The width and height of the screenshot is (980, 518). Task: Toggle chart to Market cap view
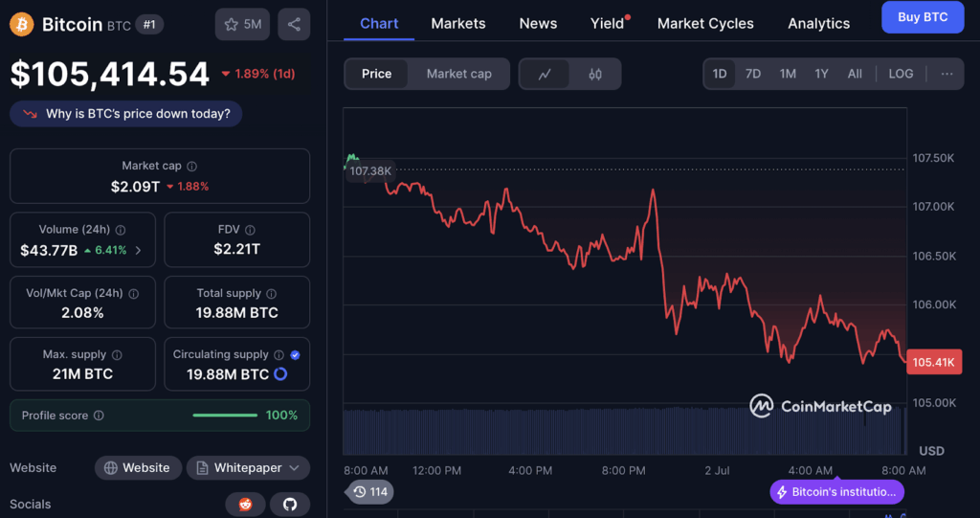pyautogui.click(x=458, y=74)
